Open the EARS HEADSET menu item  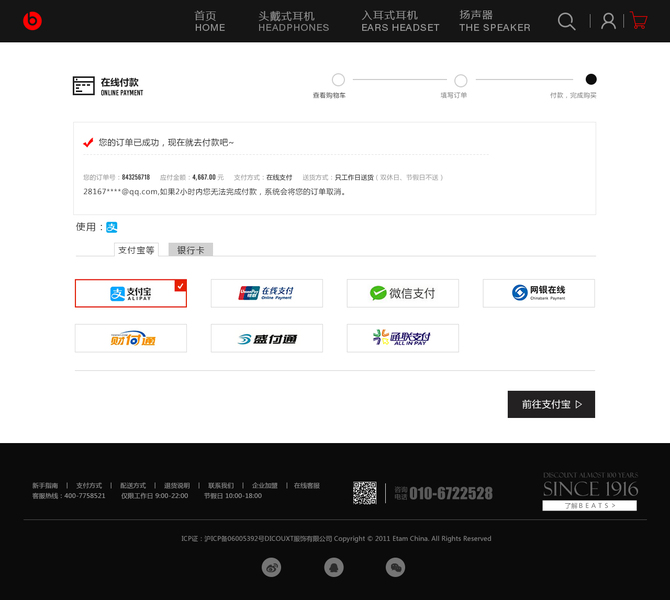(400, 21)
